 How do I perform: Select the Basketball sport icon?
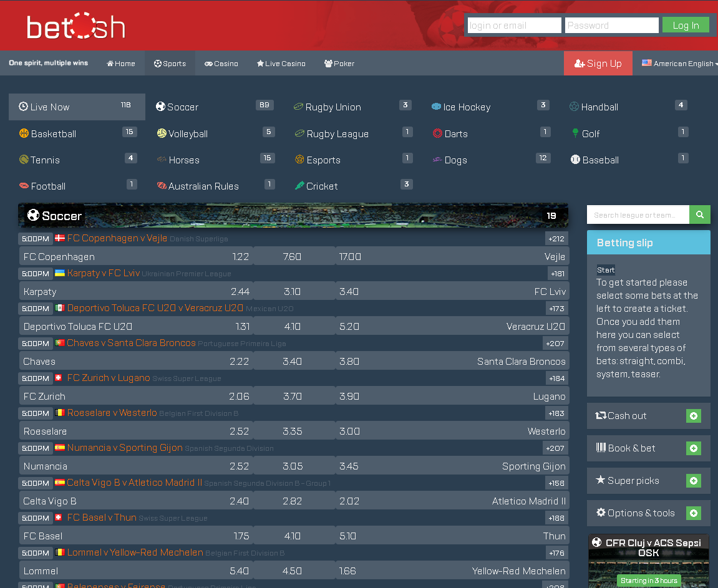coord(24,133)
